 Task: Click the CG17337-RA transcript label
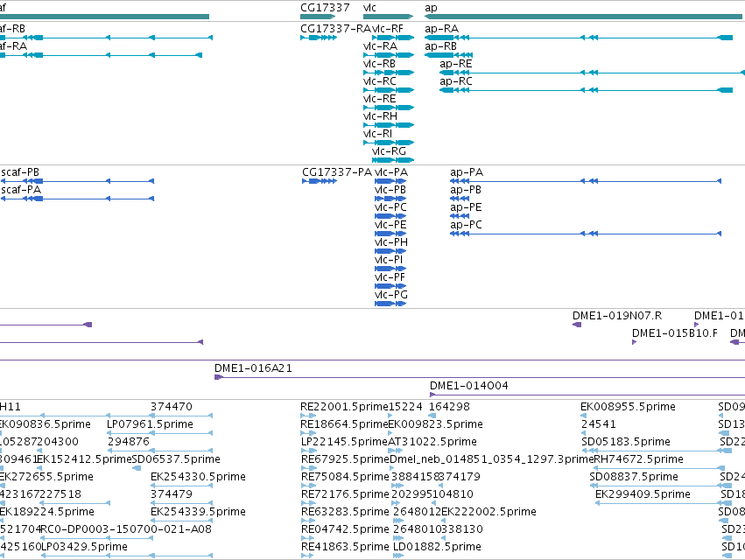(335, 29)
